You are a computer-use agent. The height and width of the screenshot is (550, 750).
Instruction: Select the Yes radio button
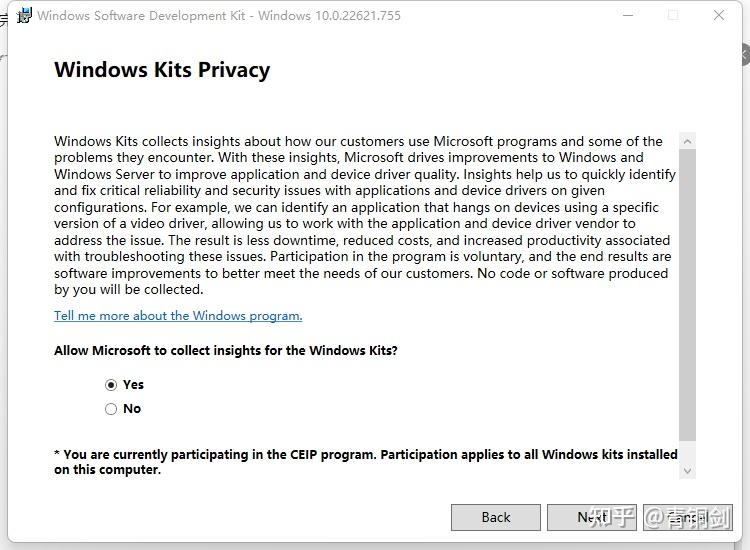(111, 385)
